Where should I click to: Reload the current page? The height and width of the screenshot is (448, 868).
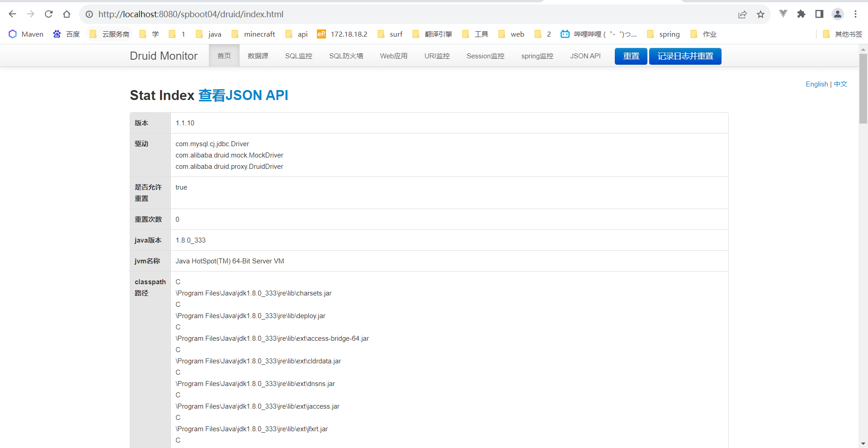pos(49,14)
